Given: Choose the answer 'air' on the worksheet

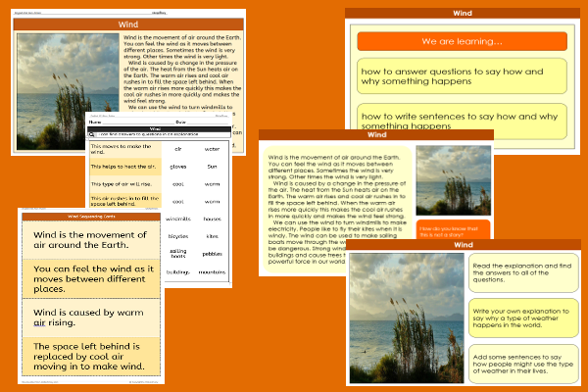Looking at the screenshot, I should pos(178,149).
